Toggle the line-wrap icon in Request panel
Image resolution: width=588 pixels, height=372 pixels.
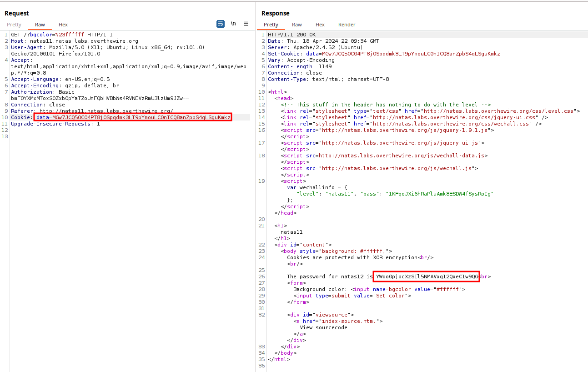click(x=221, y=24)
